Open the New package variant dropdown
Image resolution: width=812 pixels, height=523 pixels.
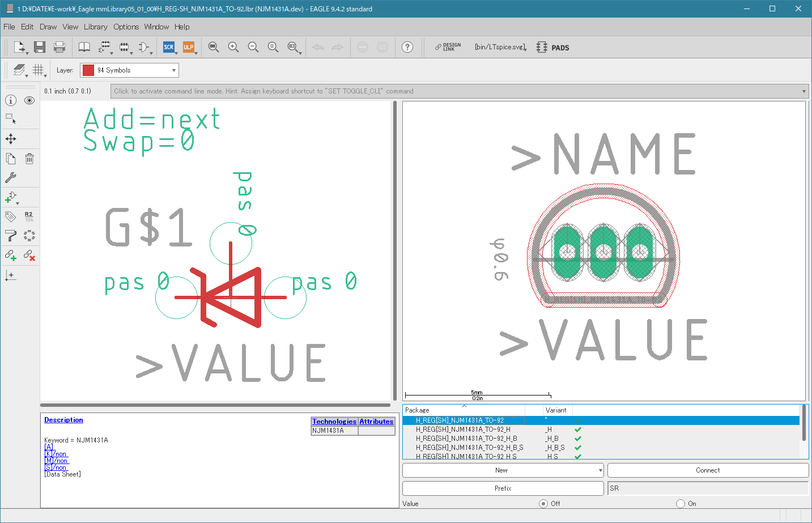tap(503, 470)
